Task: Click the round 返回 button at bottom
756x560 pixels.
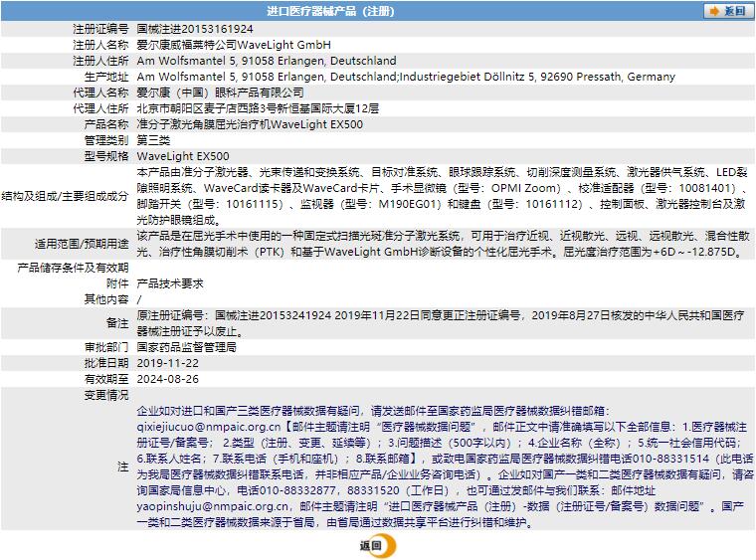Action: pos(378,545)
